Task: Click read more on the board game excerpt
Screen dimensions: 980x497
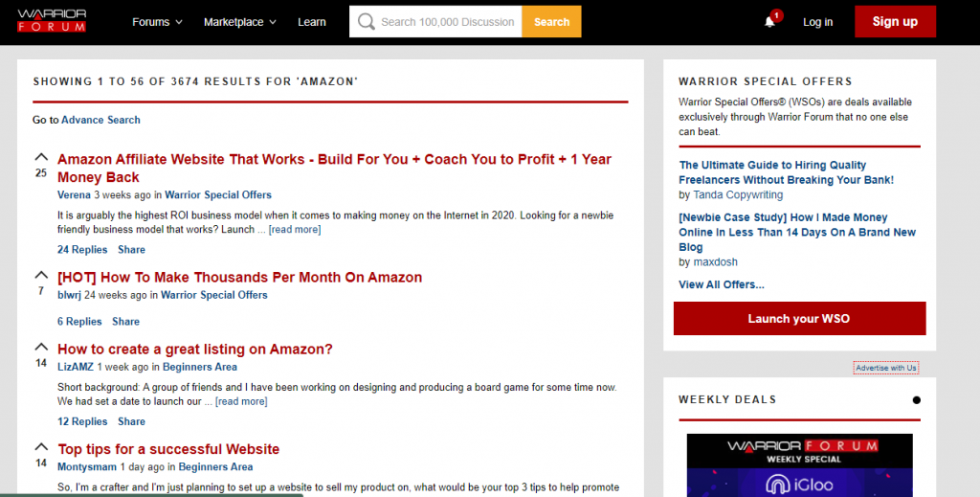Action: click(241, 401)
